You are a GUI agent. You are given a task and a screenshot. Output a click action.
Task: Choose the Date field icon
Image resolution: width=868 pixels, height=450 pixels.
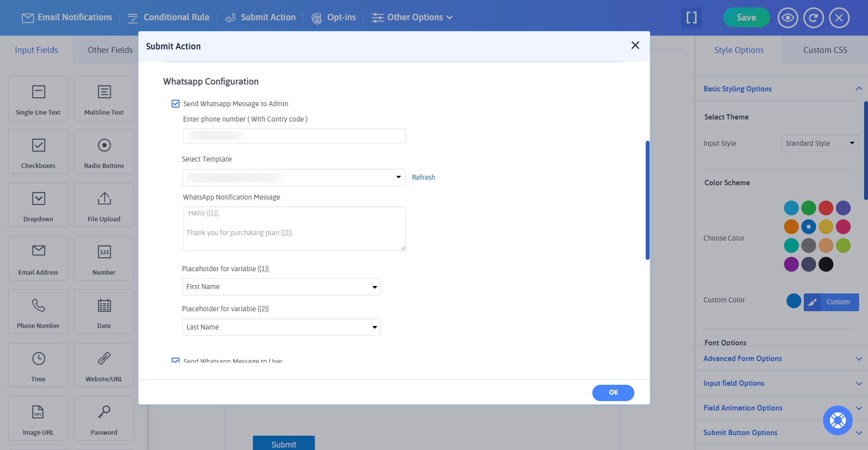(x=104, y=312)
